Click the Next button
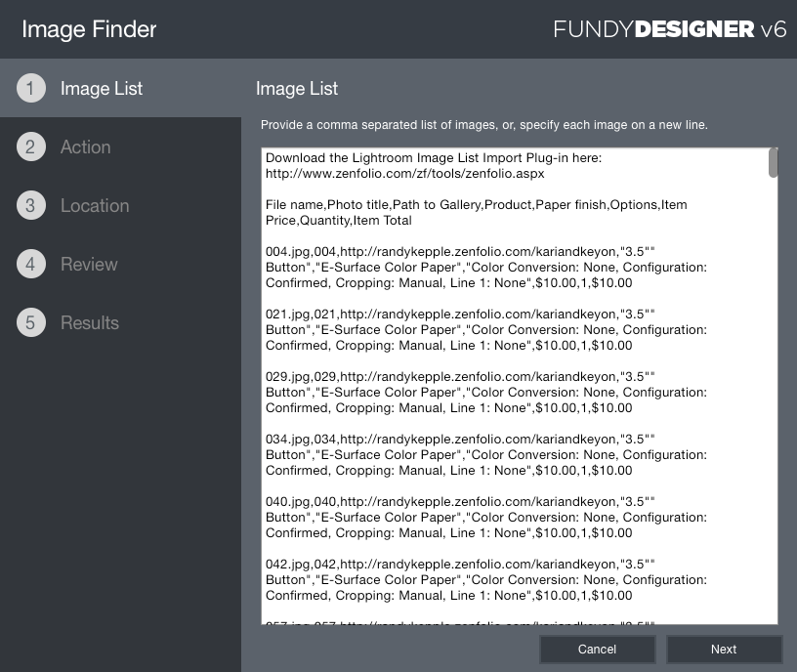This screenshot has width=797, height=672. [x=724, y=650]
